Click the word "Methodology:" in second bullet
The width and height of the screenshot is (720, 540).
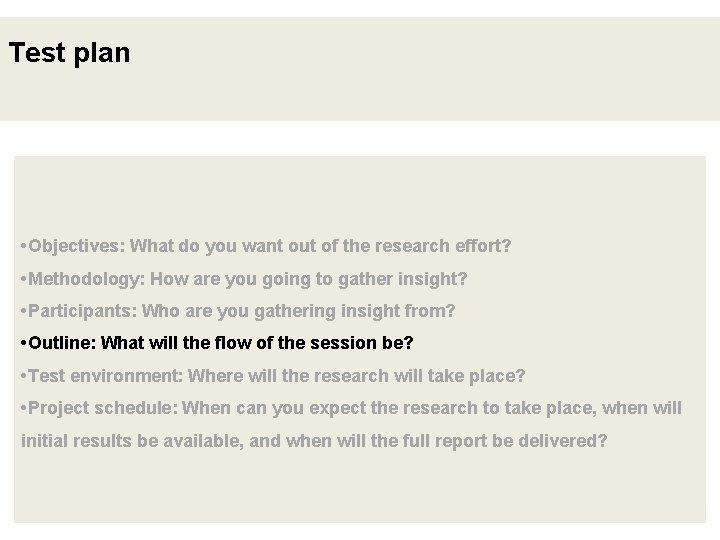87,278
